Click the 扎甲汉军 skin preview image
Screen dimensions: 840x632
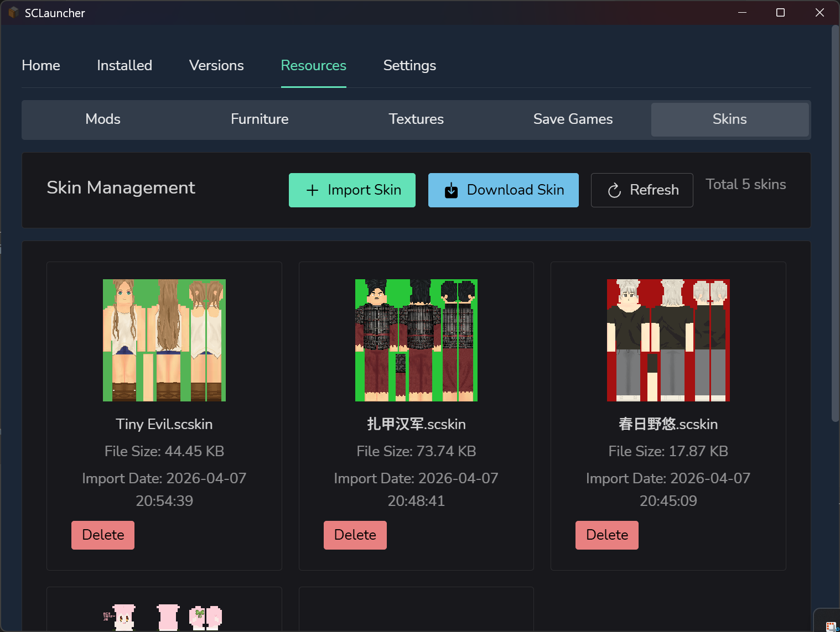(416, 340)
